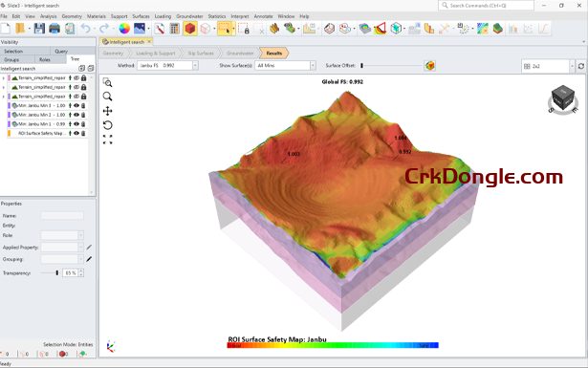Screen dimensions: 588x368
Task: Toggle visibility of ROI Surface Safety Map
Action: (76, 134)
